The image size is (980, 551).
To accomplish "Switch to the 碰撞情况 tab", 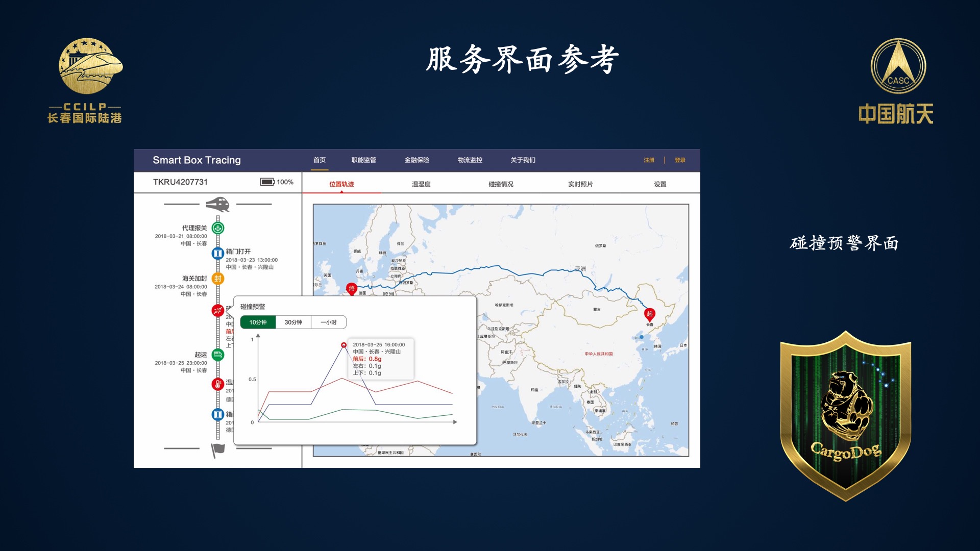I will tap(501, 184).
